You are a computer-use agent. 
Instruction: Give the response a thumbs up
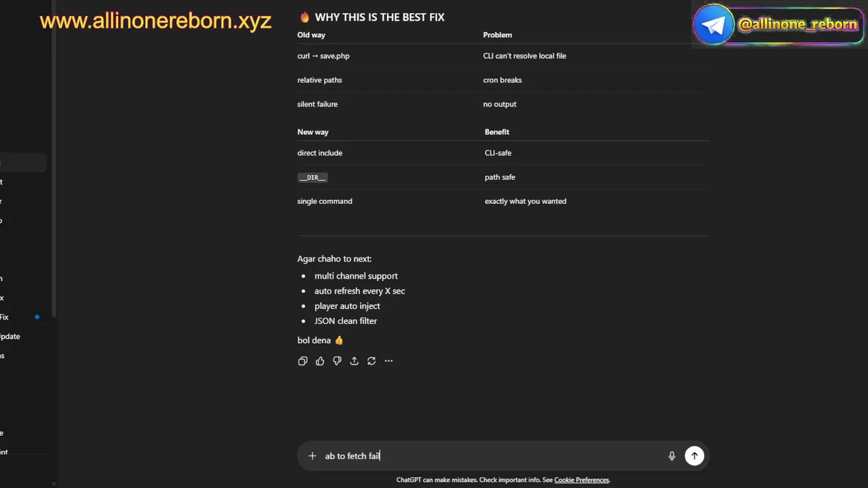click(x=320, y=361)
